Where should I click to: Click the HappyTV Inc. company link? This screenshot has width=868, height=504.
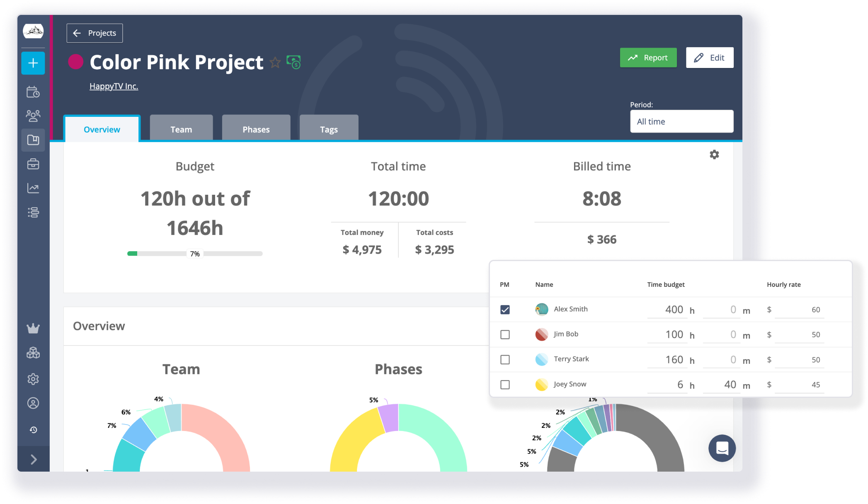114,86
